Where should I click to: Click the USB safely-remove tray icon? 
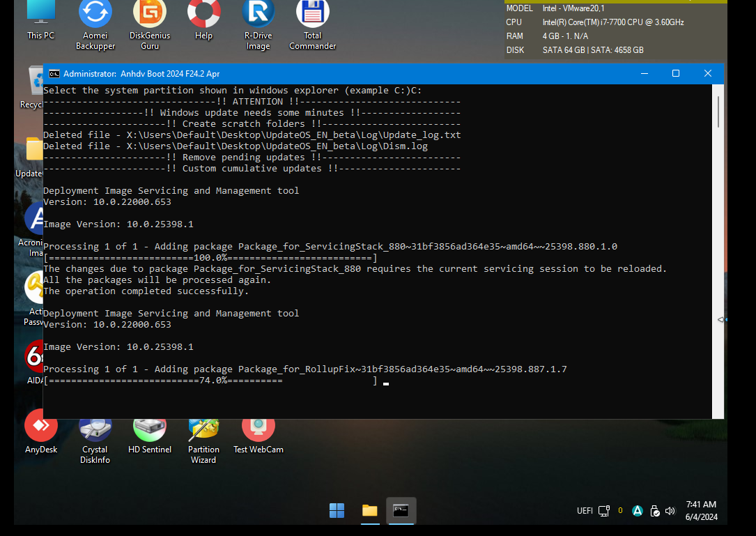tap(654, 510)
